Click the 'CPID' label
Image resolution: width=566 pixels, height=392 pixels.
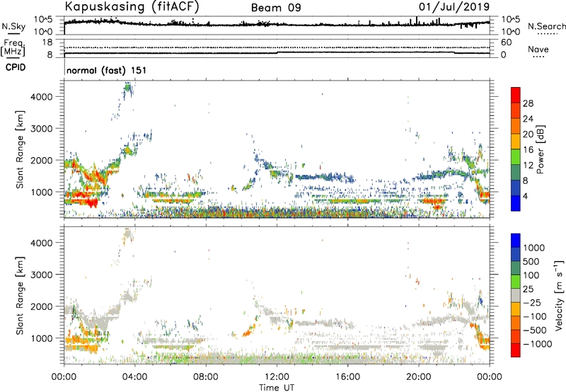tap(16, 67)
